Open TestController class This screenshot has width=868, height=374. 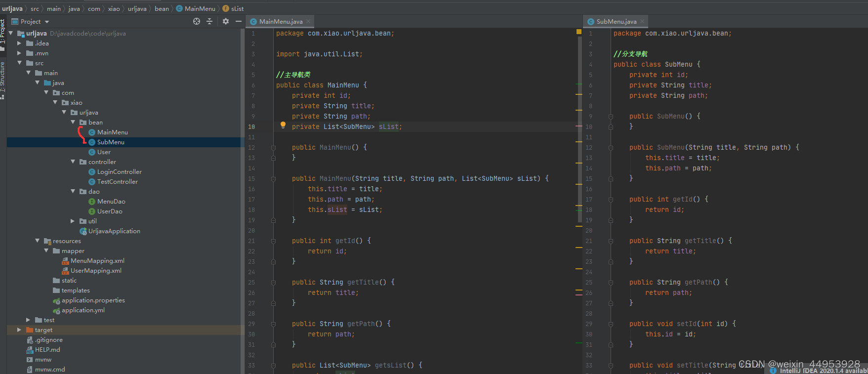(117, 181)
